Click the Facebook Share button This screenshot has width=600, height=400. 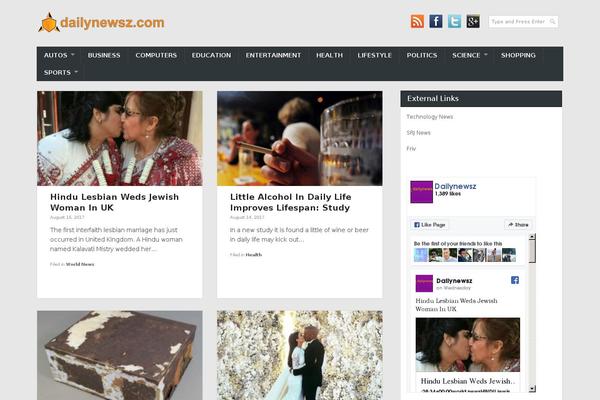tap(518, 225)
